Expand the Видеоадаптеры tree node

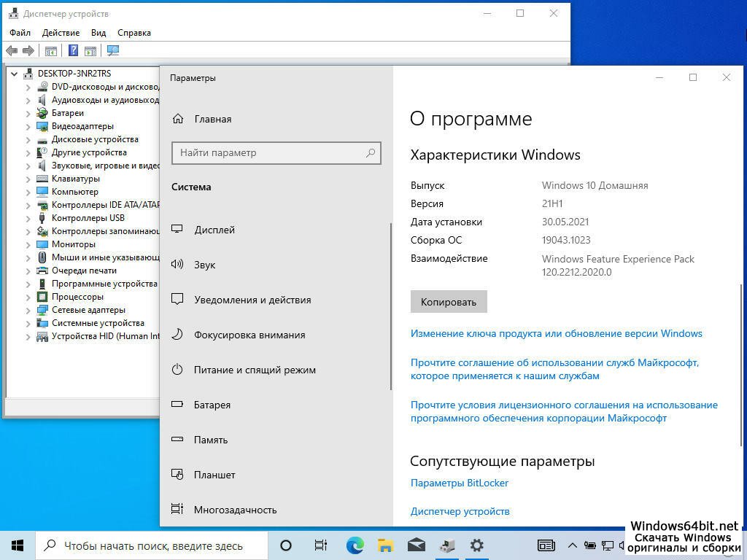28,126
